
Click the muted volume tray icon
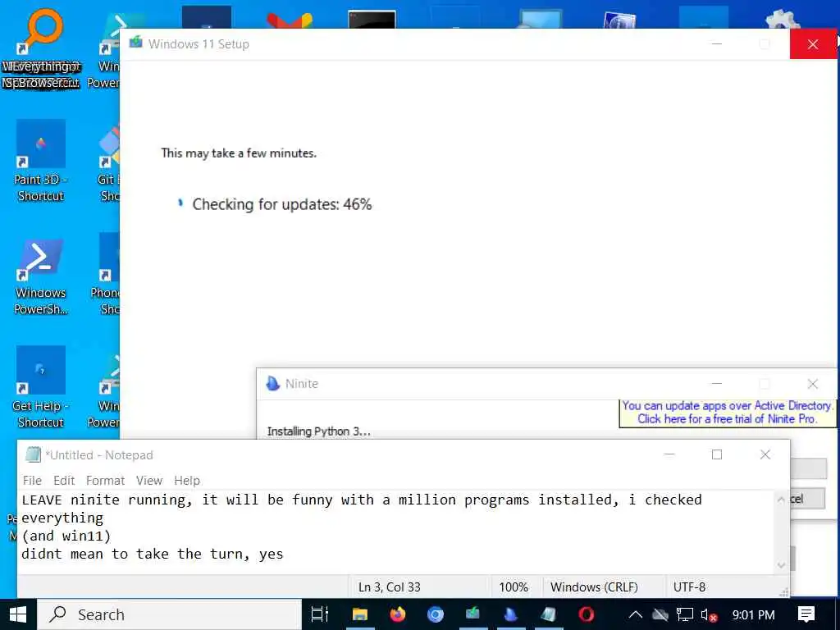[x=709, y=615]
